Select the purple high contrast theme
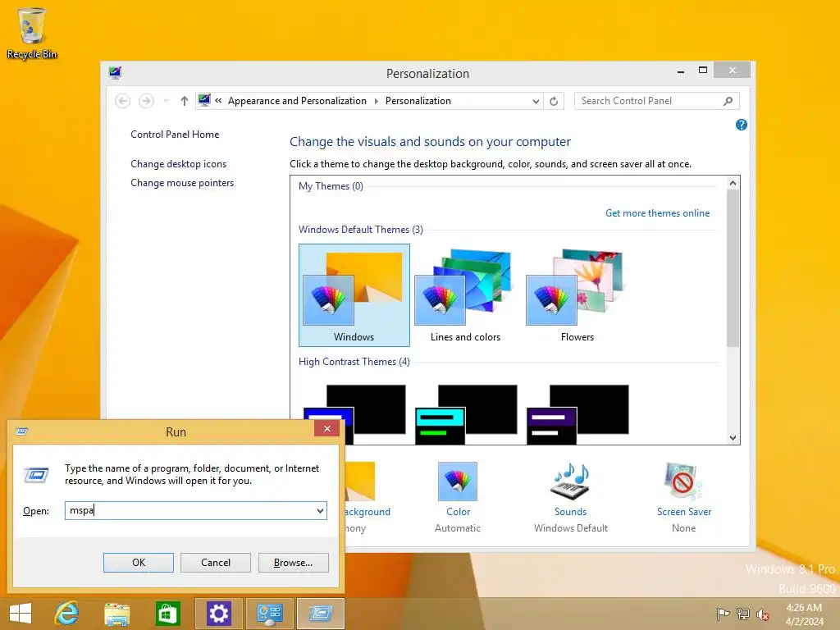 click(577, 413)
